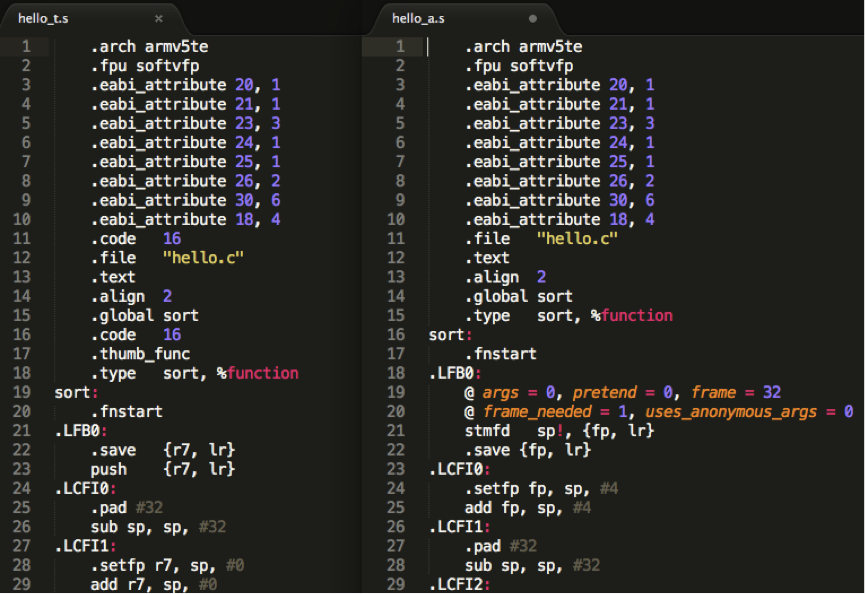Click ".eabi_attribute 30, 6" in left pane
The height and width of the screenshot is (594, 865).
[185, 200]
